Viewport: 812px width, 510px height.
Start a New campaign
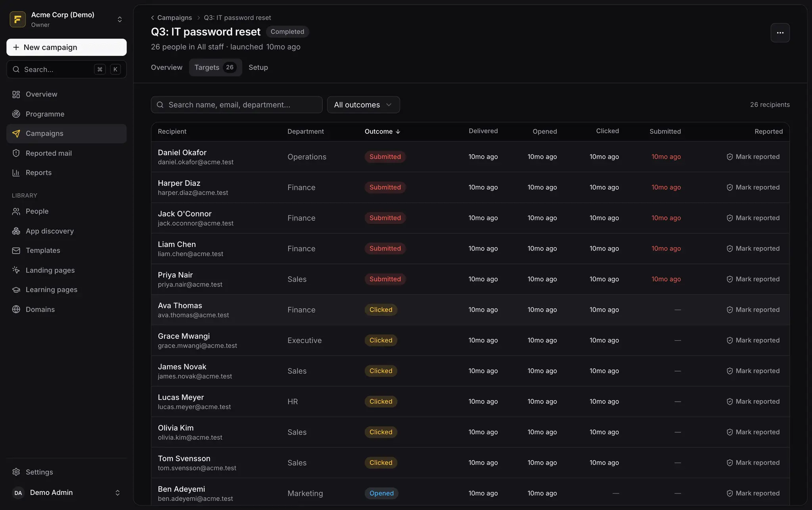tap(66, 47)
